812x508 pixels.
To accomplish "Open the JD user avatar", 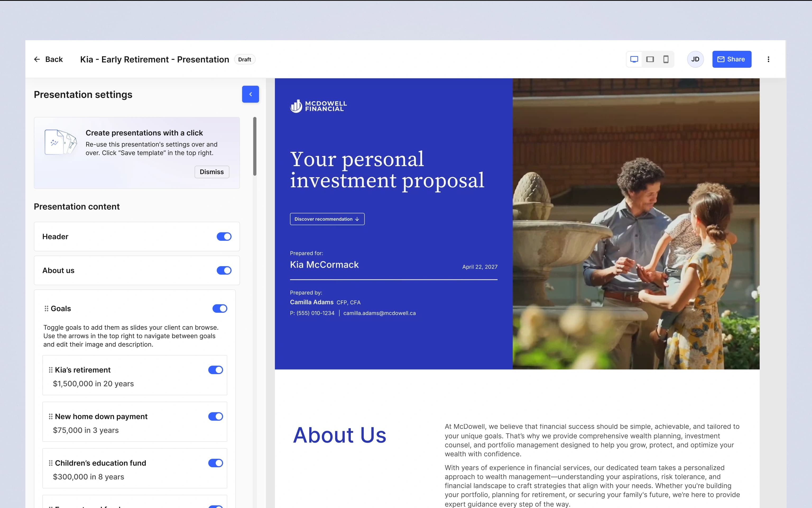I will tap(695, 60).
